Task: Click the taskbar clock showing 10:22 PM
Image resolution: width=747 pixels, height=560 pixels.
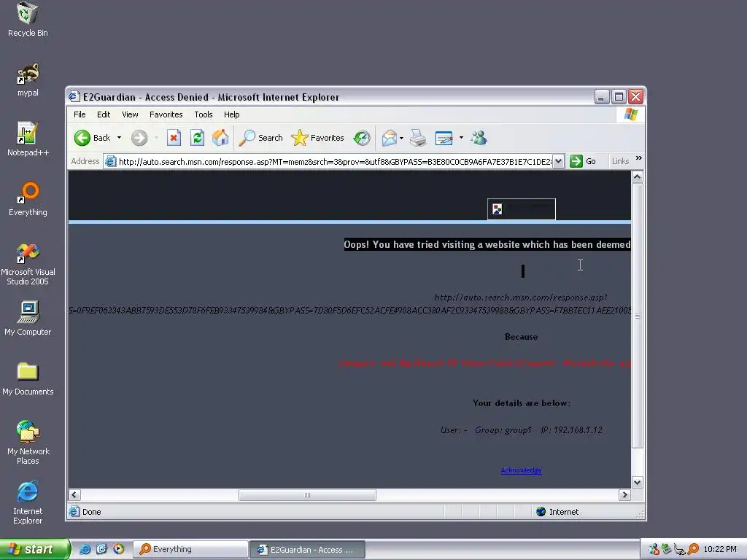Action: click(x=720, y=549)
